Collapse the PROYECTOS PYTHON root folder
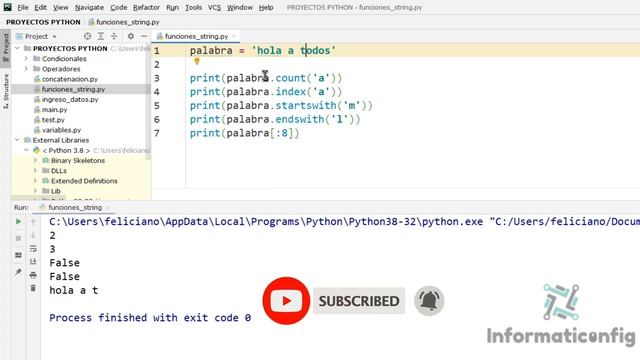 tap(17, 49)
